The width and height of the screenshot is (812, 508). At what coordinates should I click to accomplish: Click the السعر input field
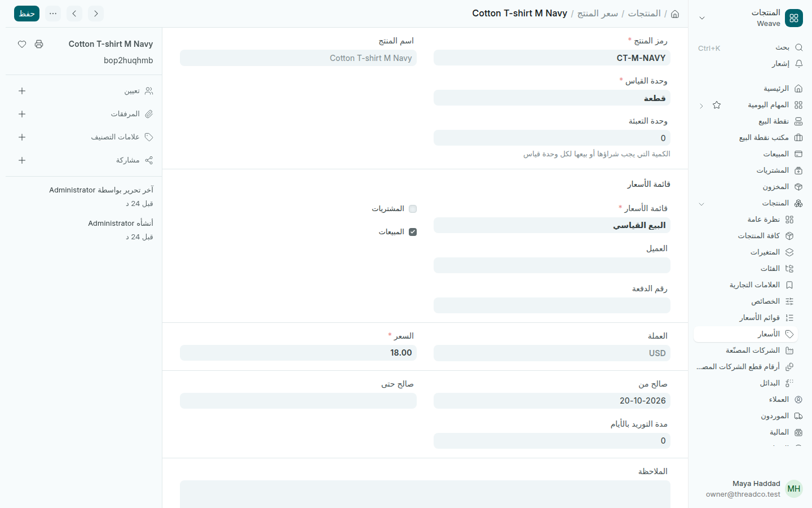click(x=298, y=353)
